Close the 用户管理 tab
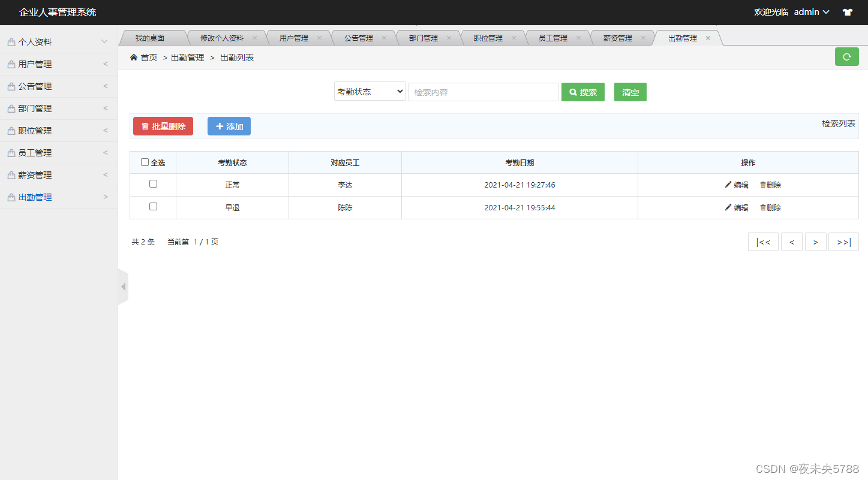 pos(319,38)
